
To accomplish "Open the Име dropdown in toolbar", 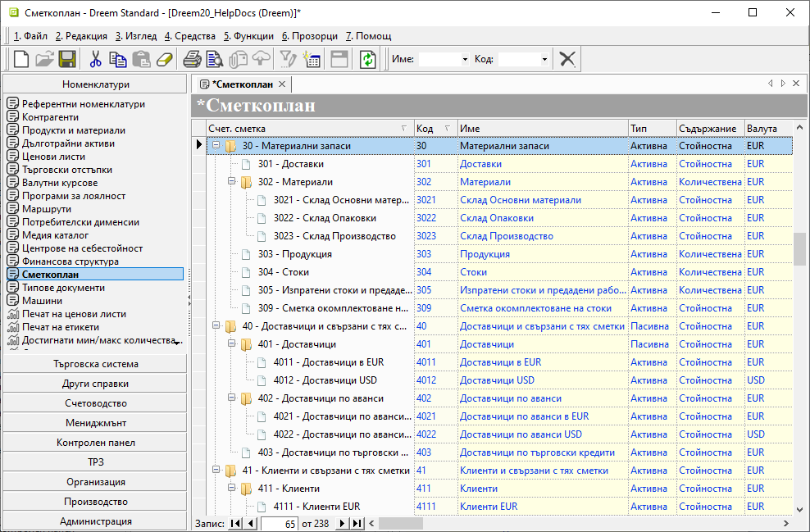I will [x=464, y=60].
